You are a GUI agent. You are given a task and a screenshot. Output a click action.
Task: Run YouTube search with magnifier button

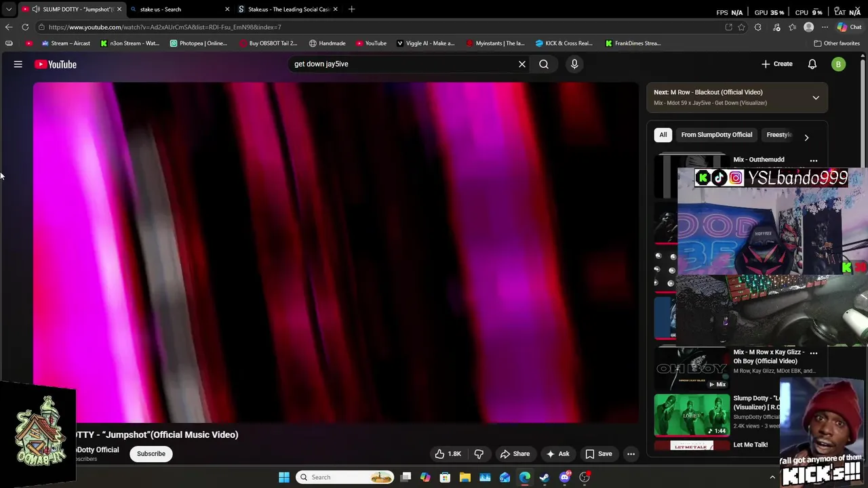pos(544,64)
